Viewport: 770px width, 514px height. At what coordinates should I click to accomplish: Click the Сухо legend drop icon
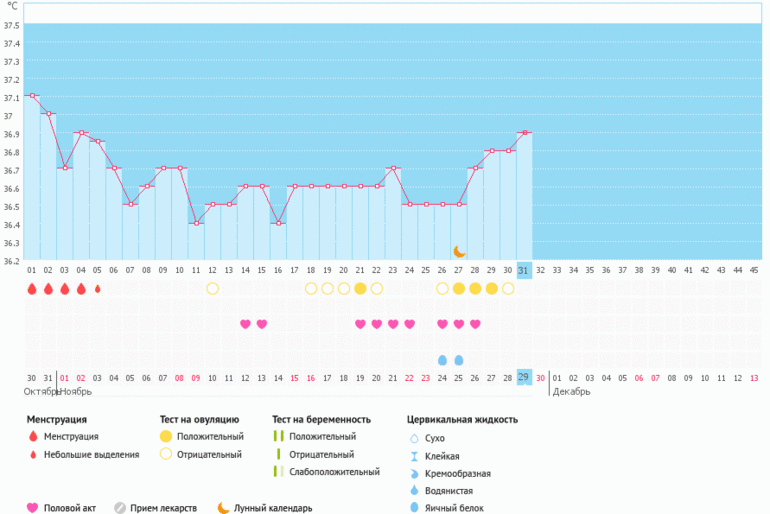pyautogui.click(x=414, y=438)
